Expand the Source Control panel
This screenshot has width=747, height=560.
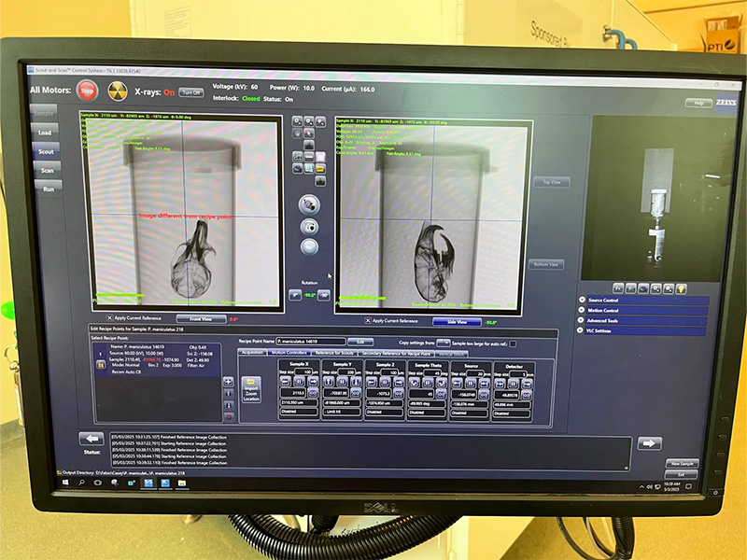point(582,299)
